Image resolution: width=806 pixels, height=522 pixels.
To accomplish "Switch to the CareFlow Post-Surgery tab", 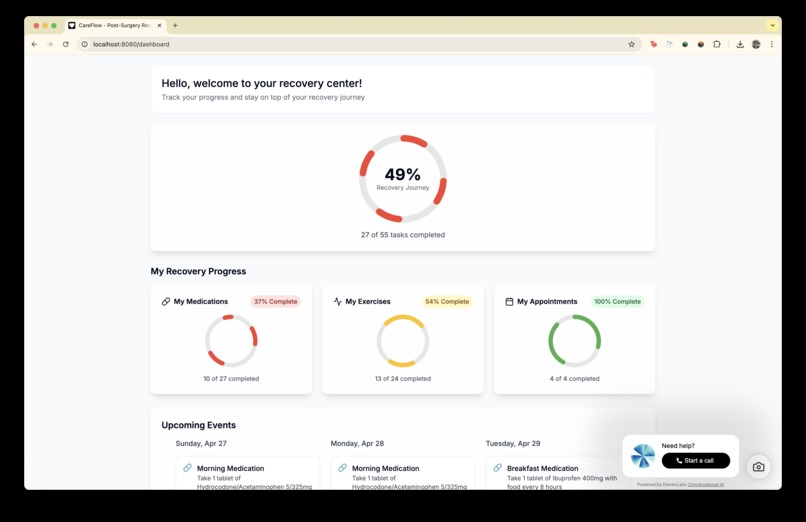I will tap(115, 25).
